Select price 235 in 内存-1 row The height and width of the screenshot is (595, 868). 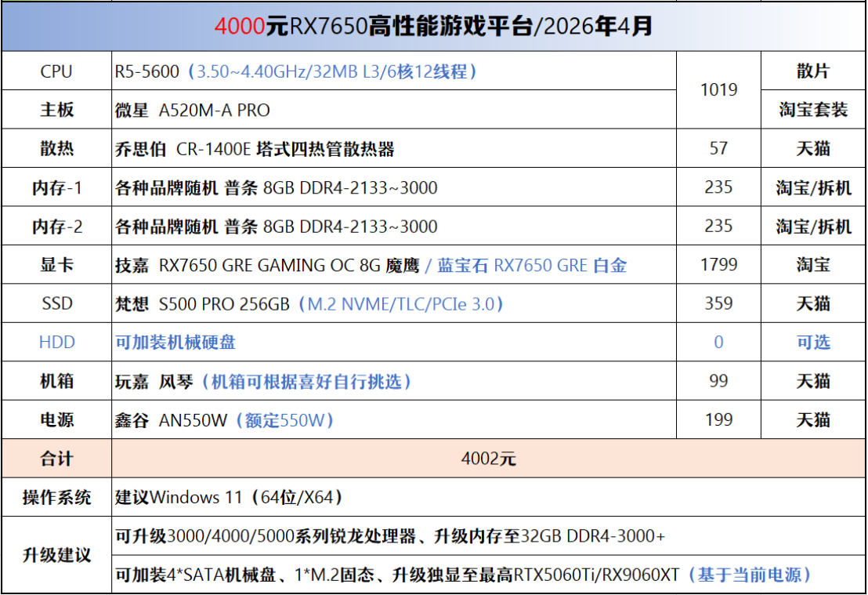click(x=718, y=187)
